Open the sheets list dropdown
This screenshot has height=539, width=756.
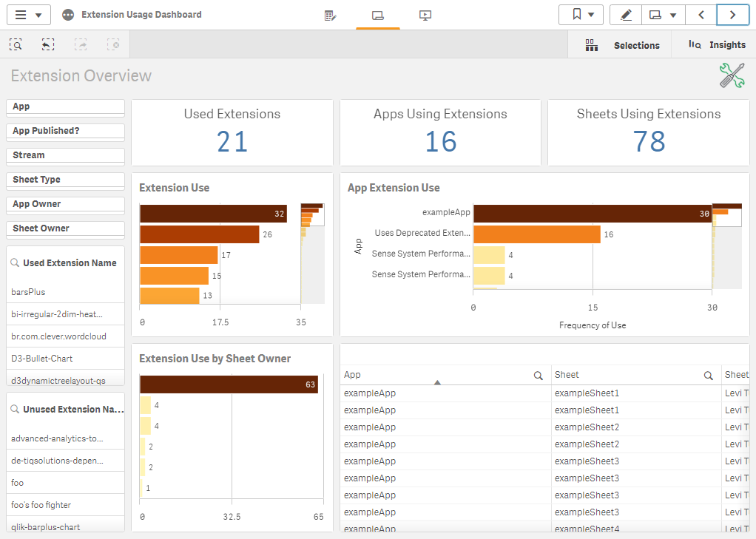pos(663,15)
